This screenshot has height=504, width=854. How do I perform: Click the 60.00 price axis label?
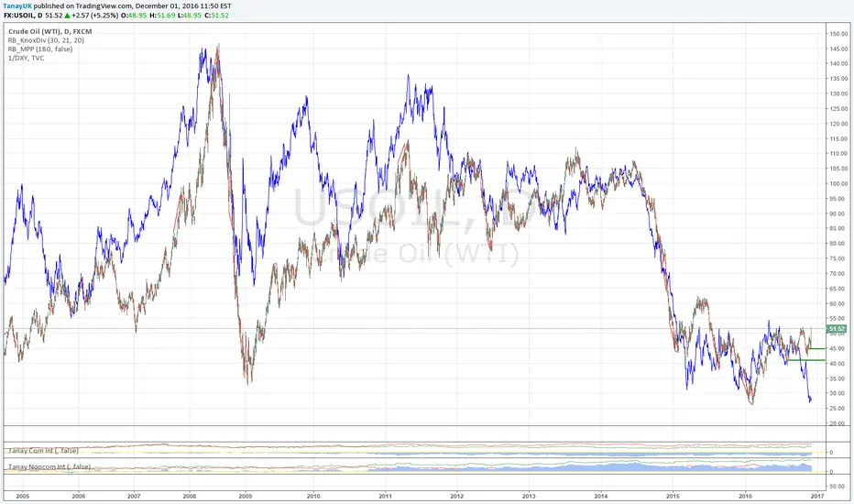838,303
